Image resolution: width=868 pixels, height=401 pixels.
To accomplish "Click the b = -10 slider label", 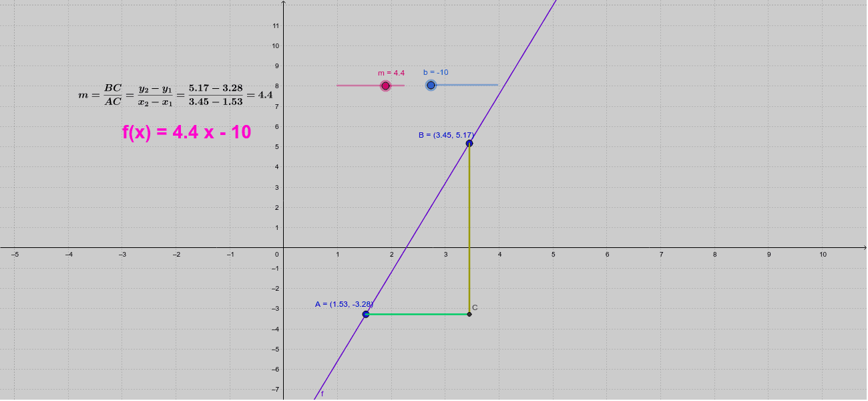I will (x=435, y=72).
